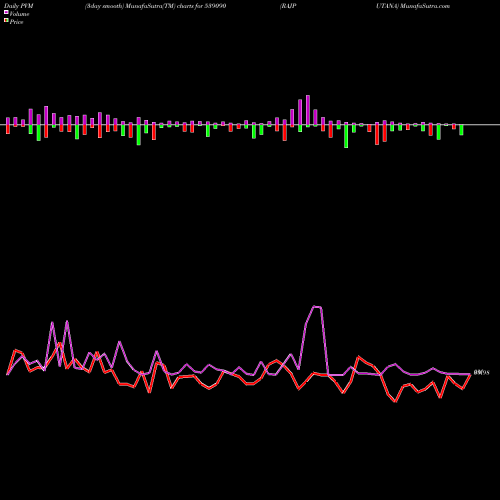
Task: Click the 'Daily PVM' title text
Action: coord(19,6)
